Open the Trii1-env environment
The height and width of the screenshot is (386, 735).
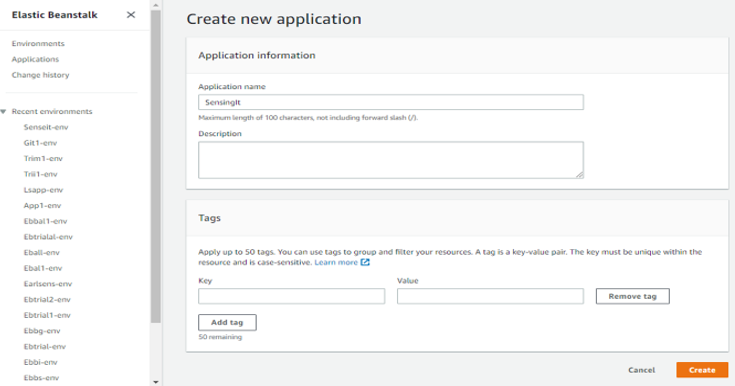40,174
